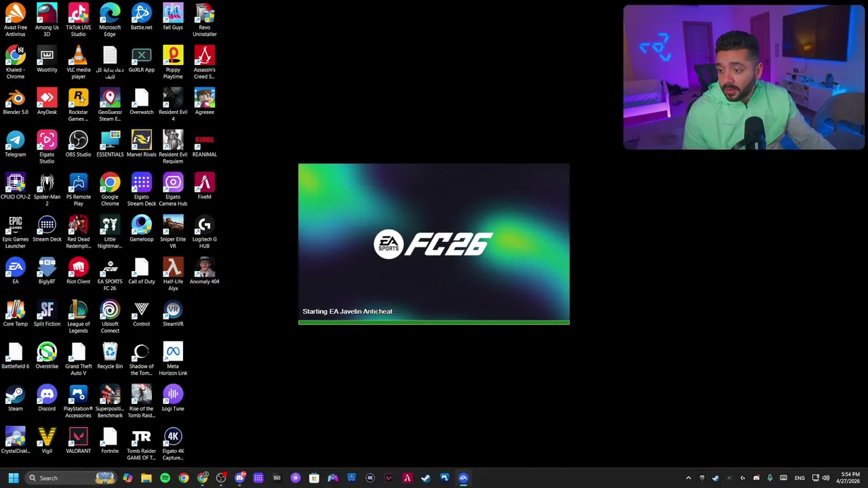Open the League of Legends shortcut

click(x=78, y=317)
